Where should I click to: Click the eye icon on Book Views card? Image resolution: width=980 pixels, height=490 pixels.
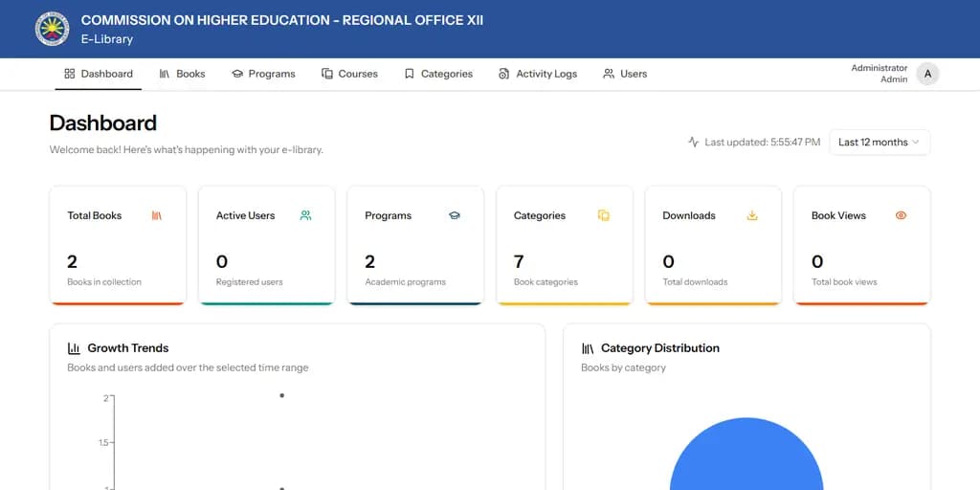click(x=901, y=215)
